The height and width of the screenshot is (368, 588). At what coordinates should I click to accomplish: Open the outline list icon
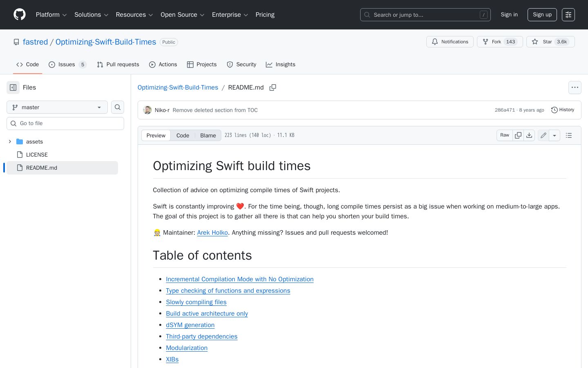(x=569, y=135)
